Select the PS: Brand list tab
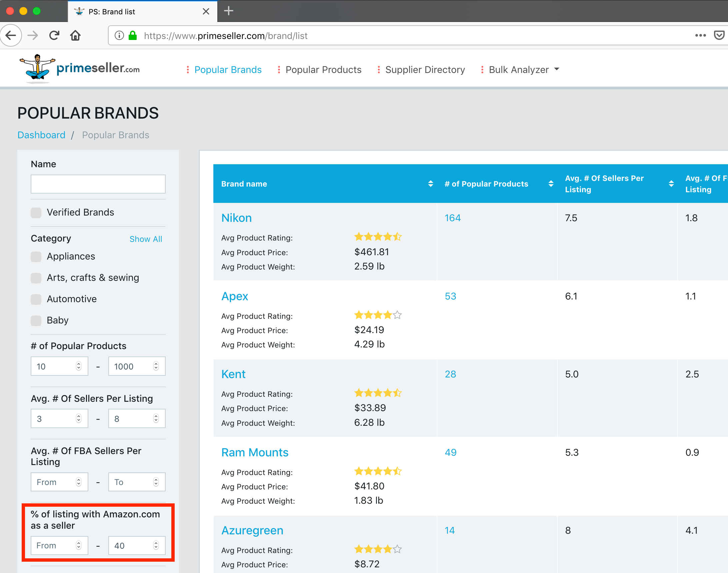The width and height of the screenshot is (728, 573). 142,11
